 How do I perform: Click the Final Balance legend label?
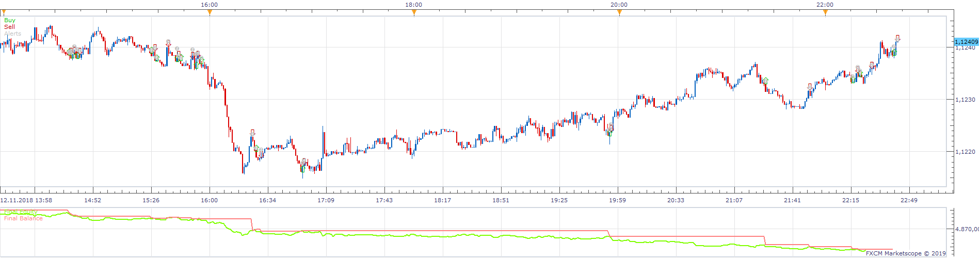click(23, 218)
